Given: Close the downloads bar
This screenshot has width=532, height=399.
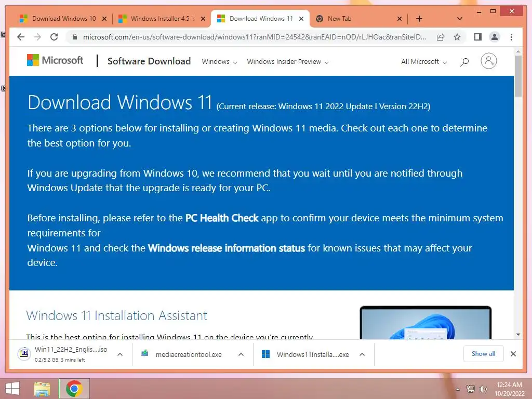Looking at the screenshot, I should [513, 354].
